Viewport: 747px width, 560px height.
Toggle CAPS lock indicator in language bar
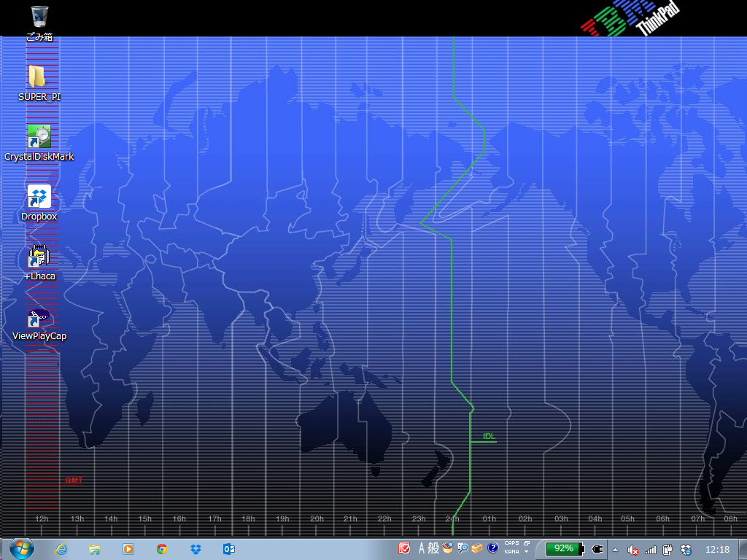pyautogui.click(x=511, y=543)
